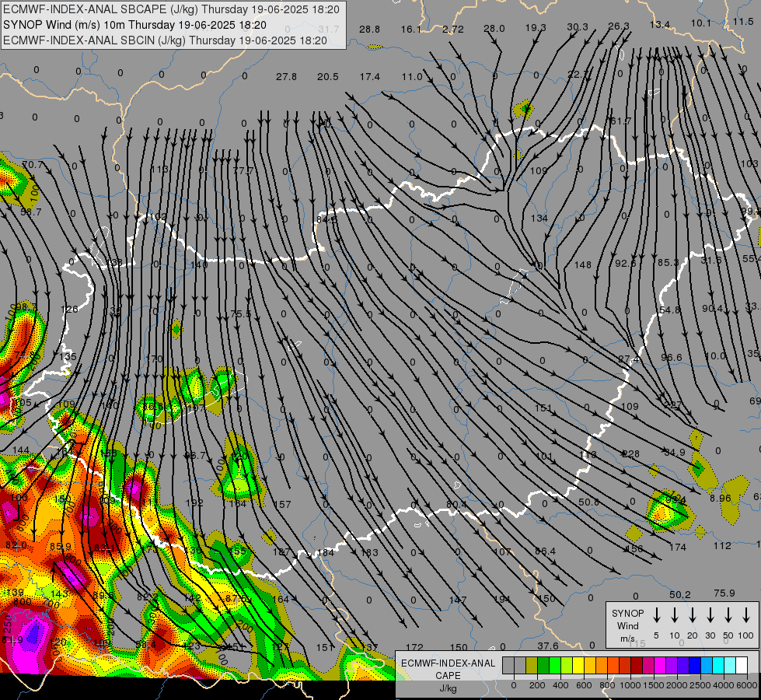Click the map value 17.4
761x700 pixels.
coord(369,77)
